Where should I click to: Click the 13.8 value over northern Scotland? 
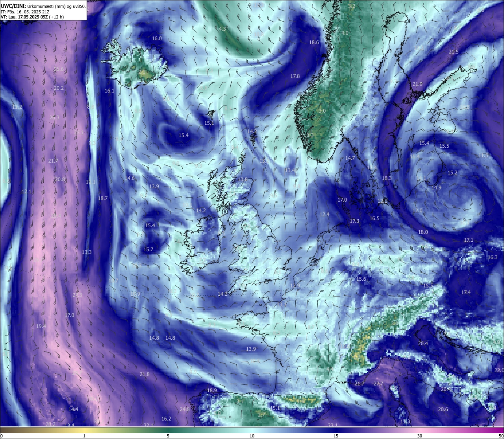pos(243,179)
